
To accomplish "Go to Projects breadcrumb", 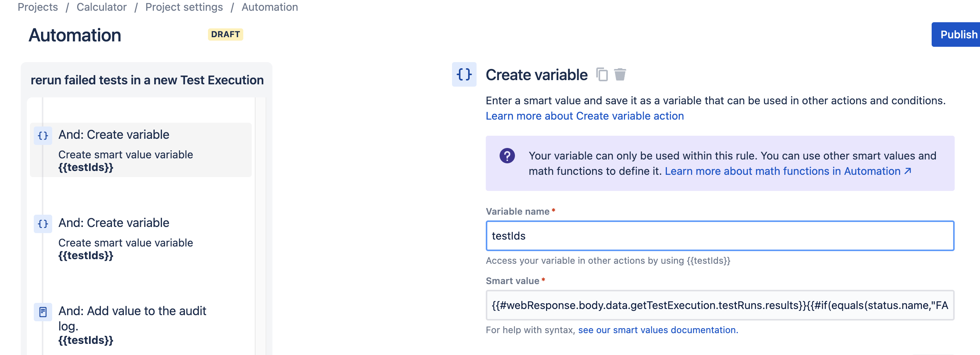I will [38, 7].
